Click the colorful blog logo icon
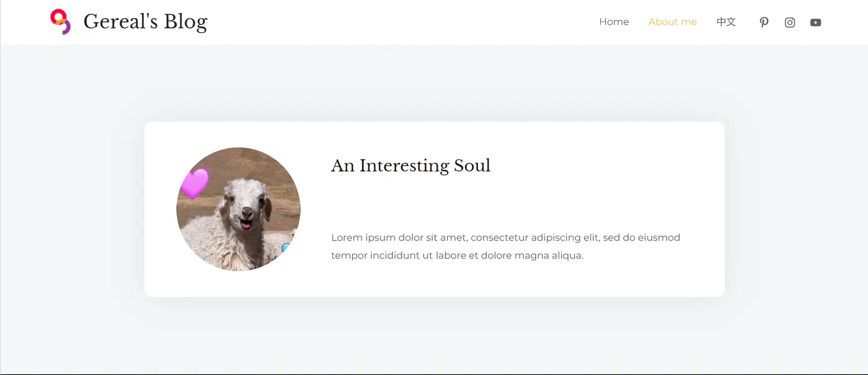This screenshot has height=375, width=868. click(x=61, y=22)
